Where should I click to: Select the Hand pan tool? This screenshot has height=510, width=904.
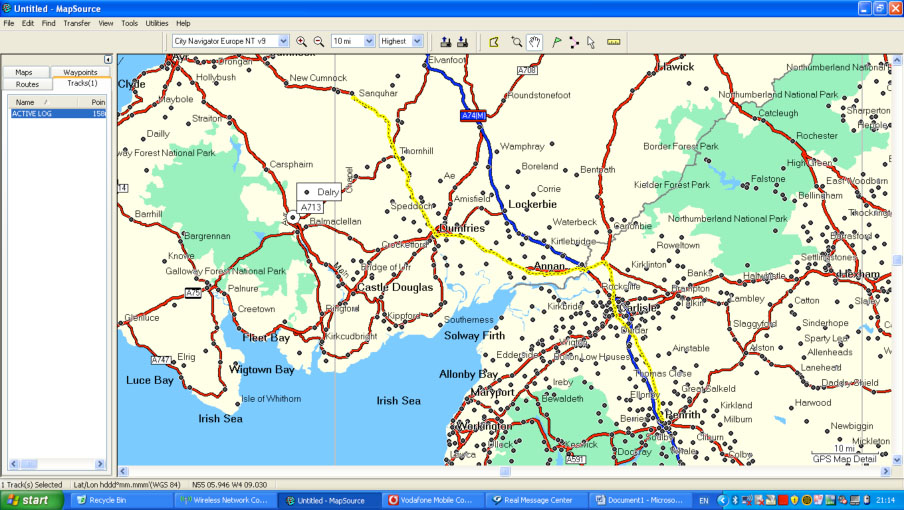pyautogui.click(x=534, y=41)
